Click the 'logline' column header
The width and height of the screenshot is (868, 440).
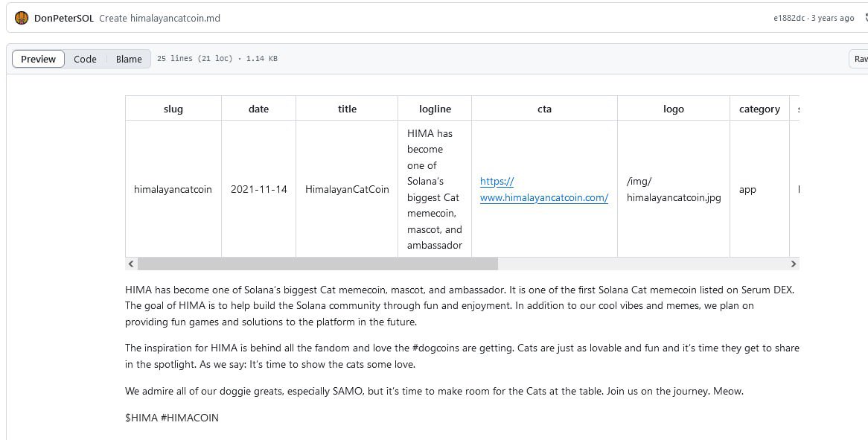pyautogui.click(x=435, y=109)
